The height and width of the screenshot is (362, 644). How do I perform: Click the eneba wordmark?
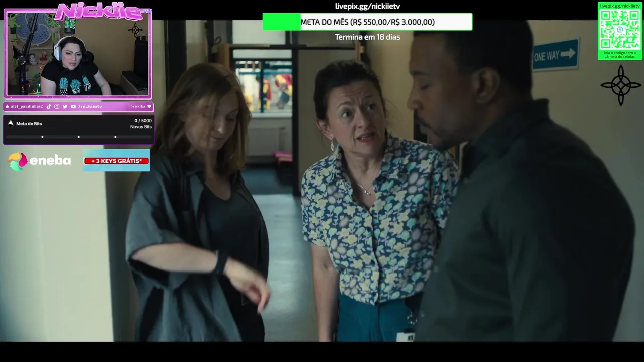point(50,161)
